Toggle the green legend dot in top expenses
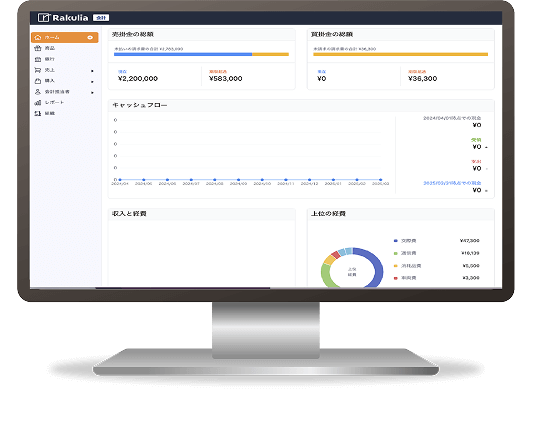 coord(395,253)
